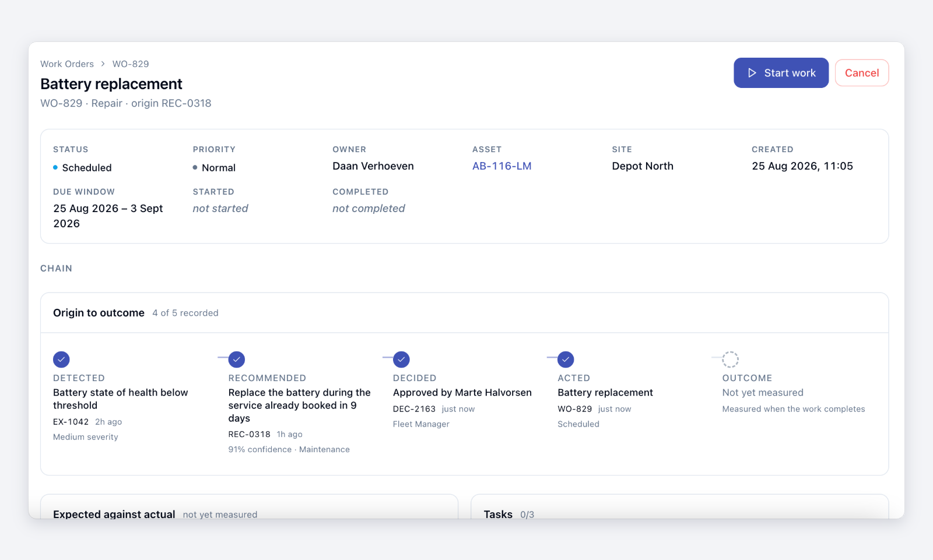Click the EX-1042 reference
933x560 pixels.
point(71,422)
